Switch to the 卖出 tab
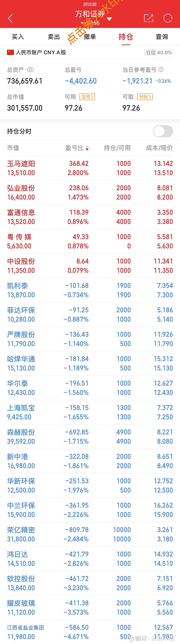The image size is (180, 644). point(54,37)
